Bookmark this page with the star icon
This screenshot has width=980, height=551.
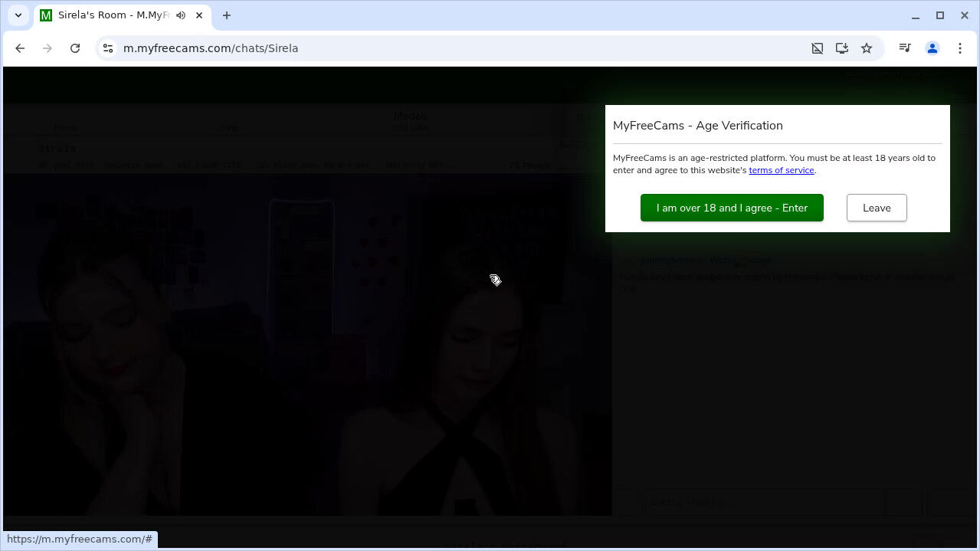867,48
